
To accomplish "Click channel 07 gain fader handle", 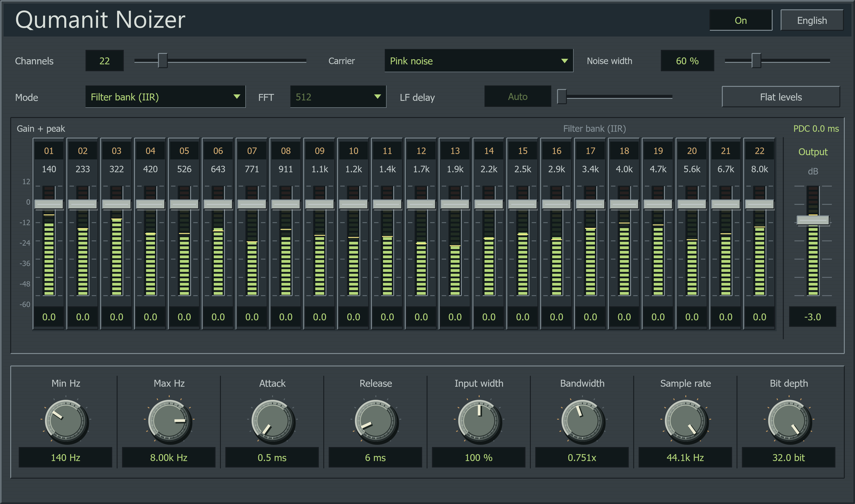I will coord(252,204).
